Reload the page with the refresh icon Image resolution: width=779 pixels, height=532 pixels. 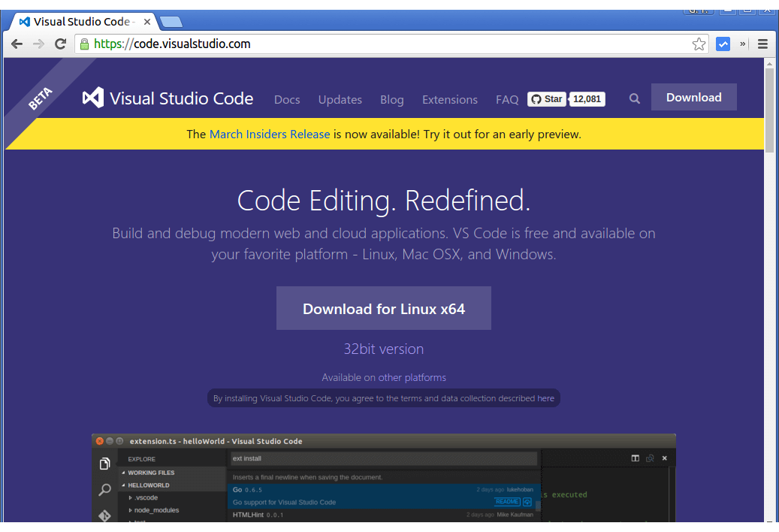click(x=60, y=44)
